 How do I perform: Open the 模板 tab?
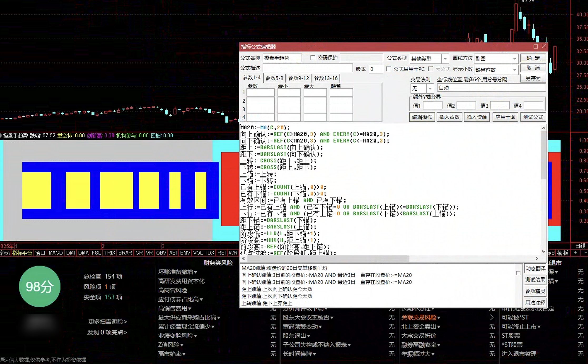563,253
